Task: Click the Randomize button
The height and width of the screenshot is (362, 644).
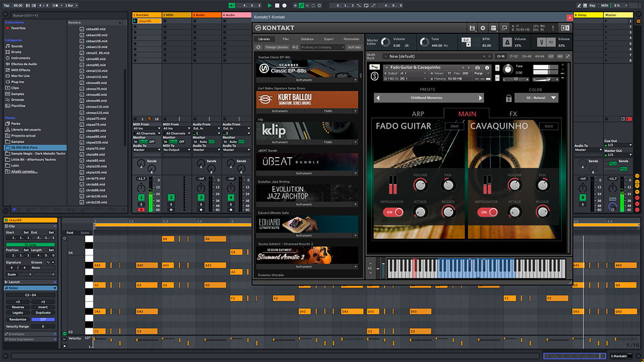Action: point(18,319)
